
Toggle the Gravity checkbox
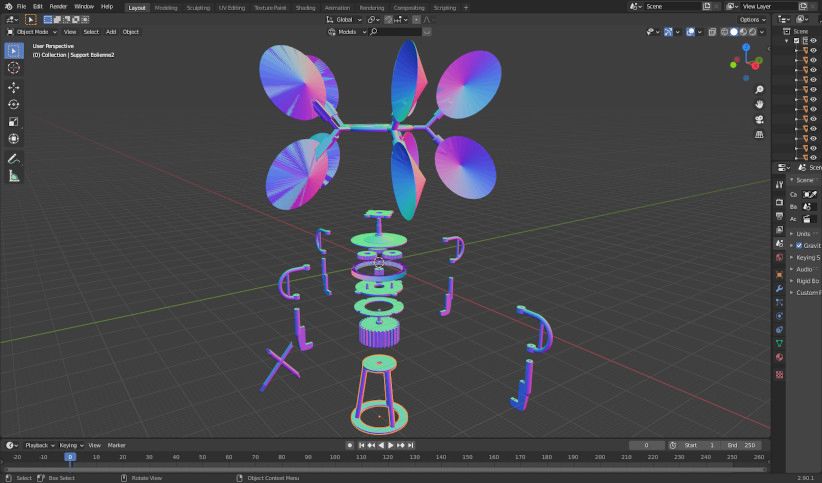pos(799,245)
